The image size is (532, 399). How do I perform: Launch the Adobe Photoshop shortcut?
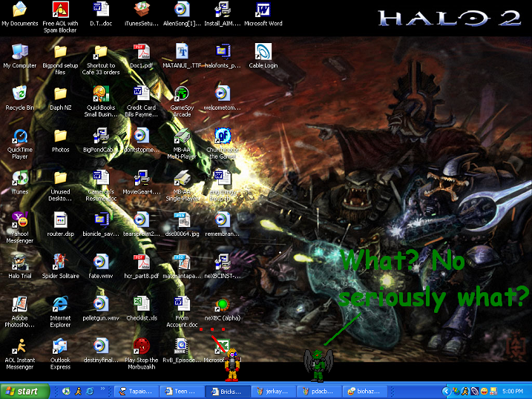[20, 304]
